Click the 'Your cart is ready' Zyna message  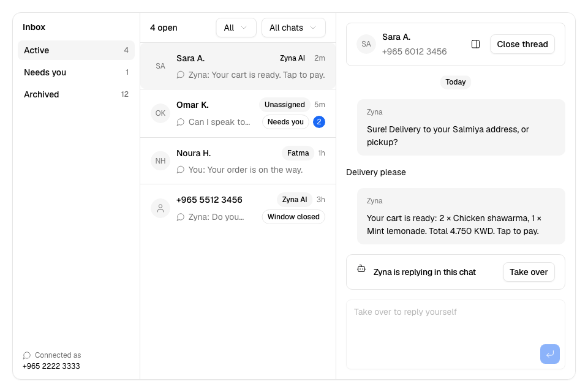pyautogui.click(x=461, y=216)
